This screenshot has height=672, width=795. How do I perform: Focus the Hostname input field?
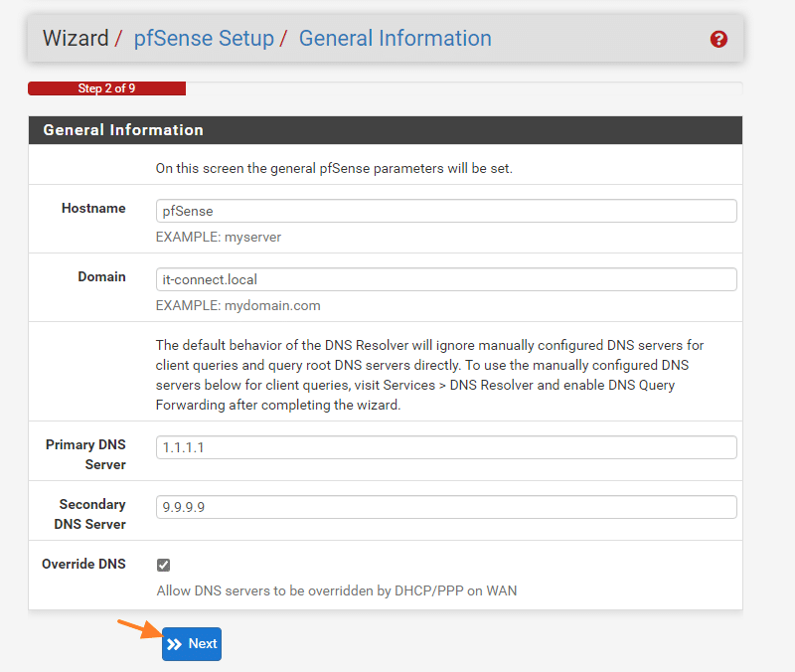[446, 211]
